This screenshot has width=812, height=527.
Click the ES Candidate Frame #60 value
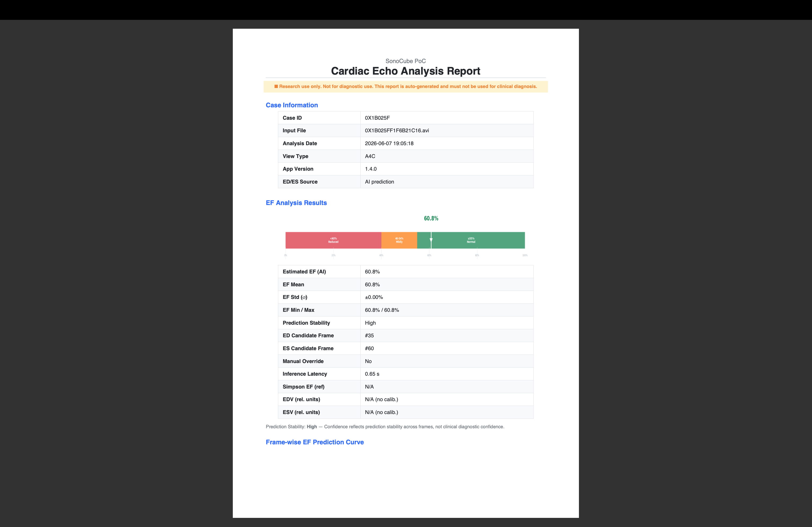tap(369, 348)
